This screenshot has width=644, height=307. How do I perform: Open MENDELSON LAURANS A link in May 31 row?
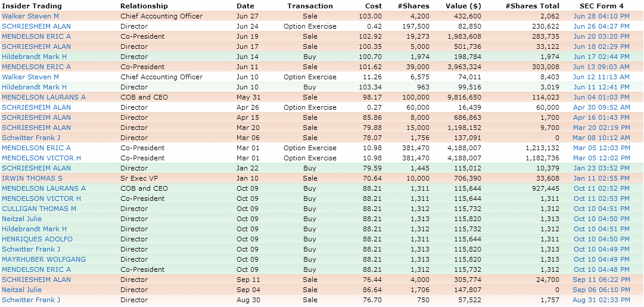coord(43,97)
